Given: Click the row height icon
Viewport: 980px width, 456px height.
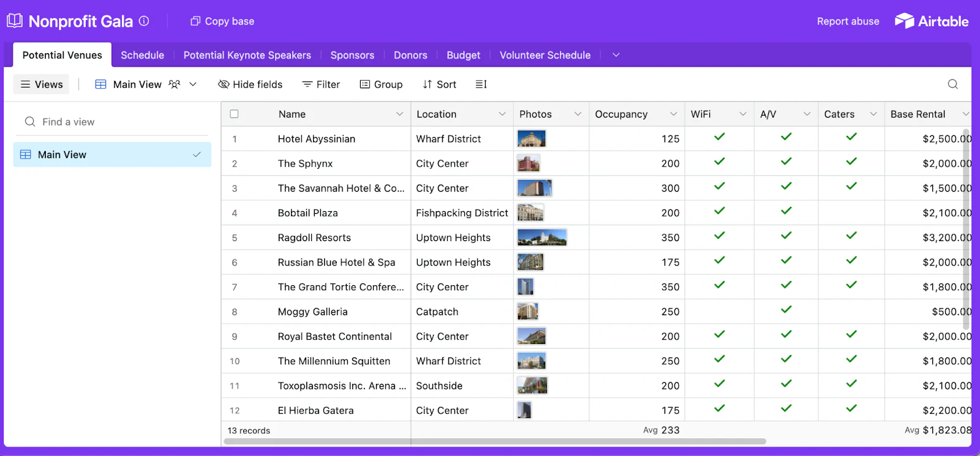Looking at the screenshot, I should pos(481,84).
